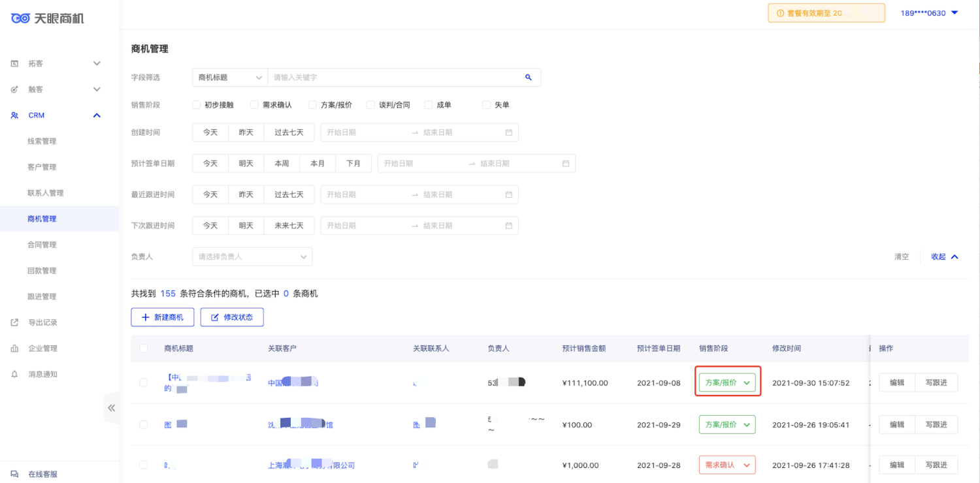Filter 预计签单日期 by 下月
This screenshot has width=980, height=483.
(x=353, y=163)
